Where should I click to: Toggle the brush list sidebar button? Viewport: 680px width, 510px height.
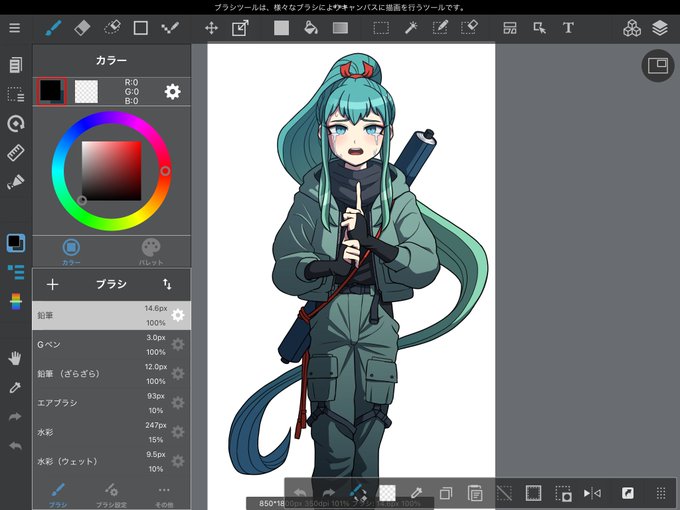[x=16, y=272]
